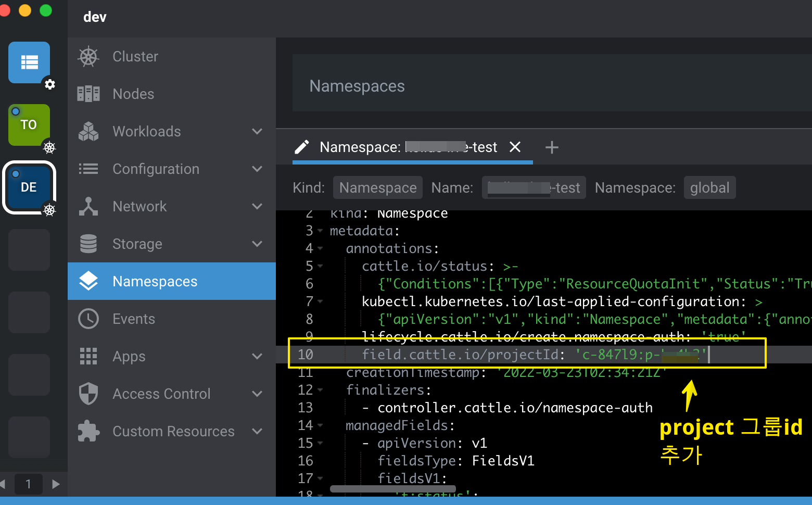Click the Kind Namespace badge
812x505 pixels.
[x=378, y=187]
